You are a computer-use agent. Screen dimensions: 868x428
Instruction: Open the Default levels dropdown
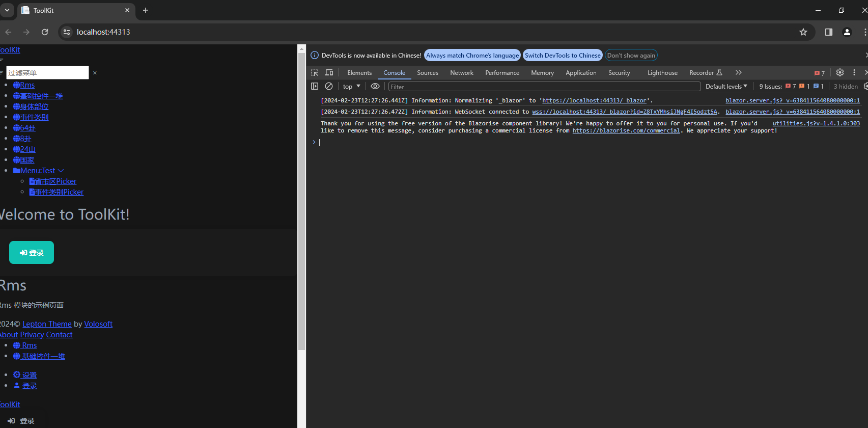(726, 87)
